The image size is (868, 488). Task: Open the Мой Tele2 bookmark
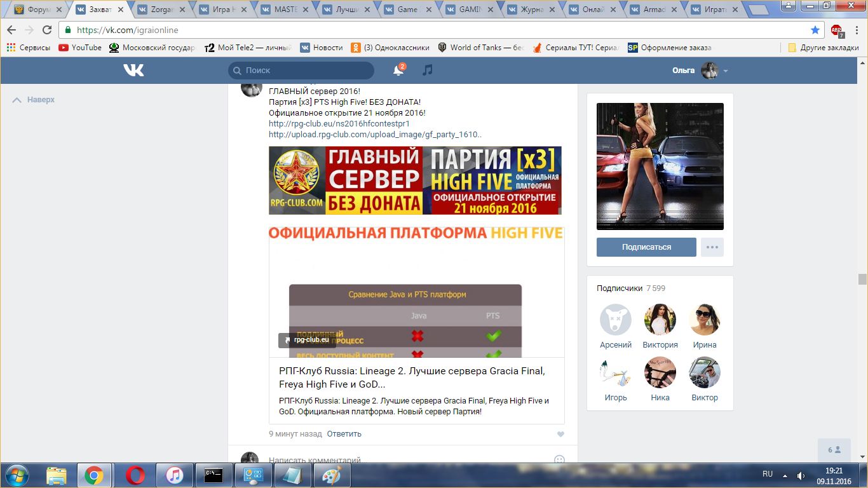pyautogui.click(x=248, y=48)
